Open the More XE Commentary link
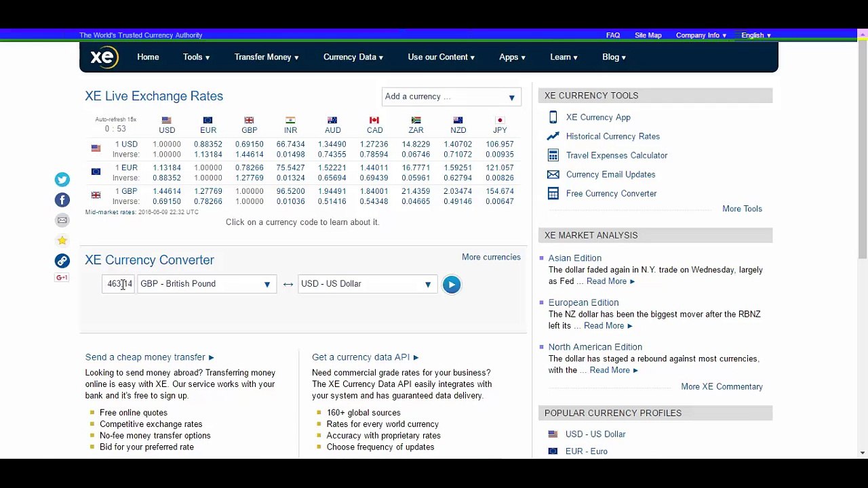The image size is (868, 488). coord(722,386)
